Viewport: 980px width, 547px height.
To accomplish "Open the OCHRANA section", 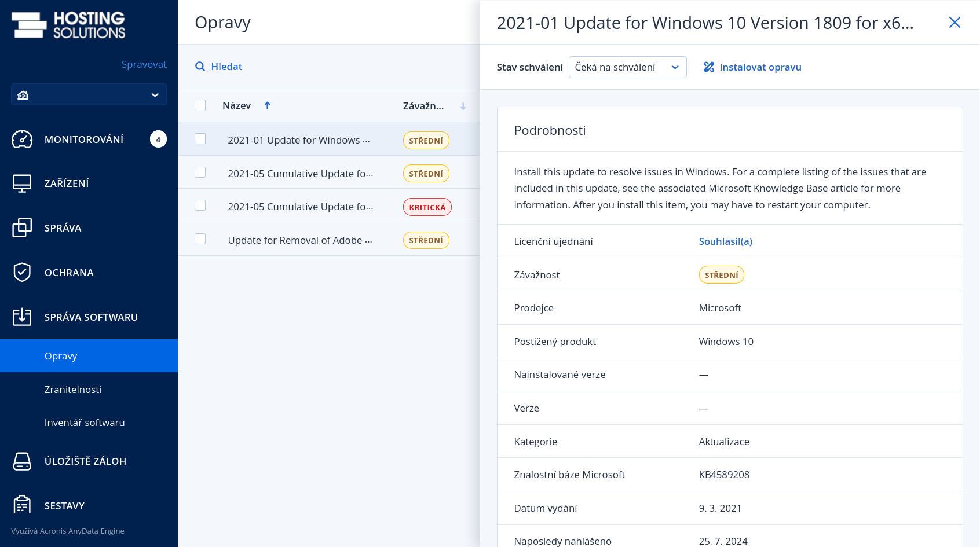I will (x=89, y=273).
